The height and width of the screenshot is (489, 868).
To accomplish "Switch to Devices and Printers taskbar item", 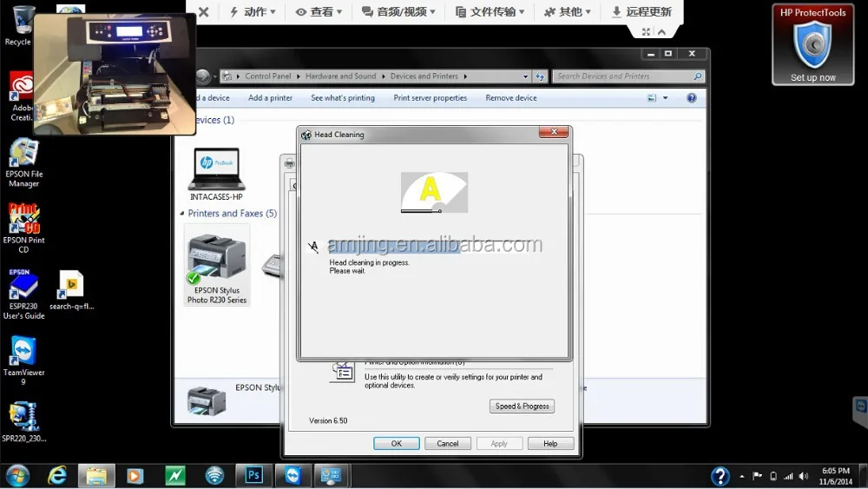I will (331, 476).
